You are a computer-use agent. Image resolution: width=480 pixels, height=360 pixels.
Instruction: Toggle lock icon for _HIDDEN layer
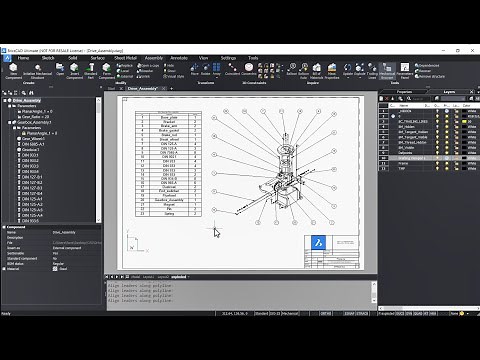456,111
